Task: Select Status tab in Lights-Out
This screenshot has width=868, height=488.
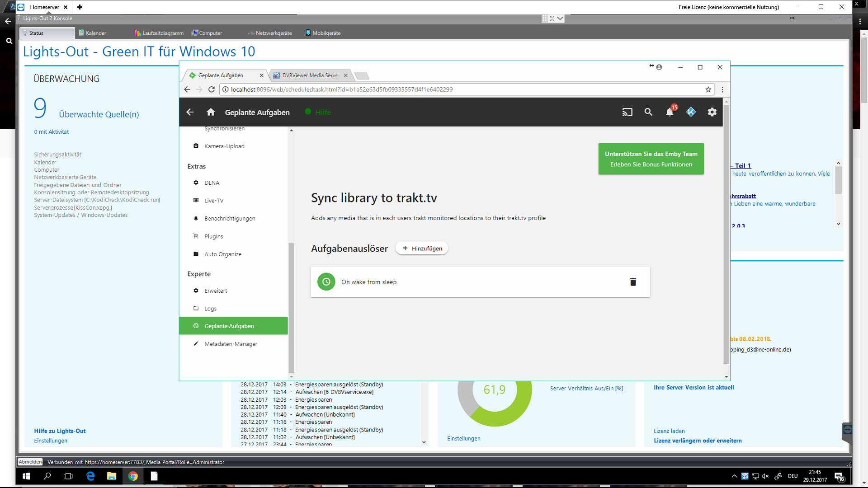Action: click(x=47, y=33)
